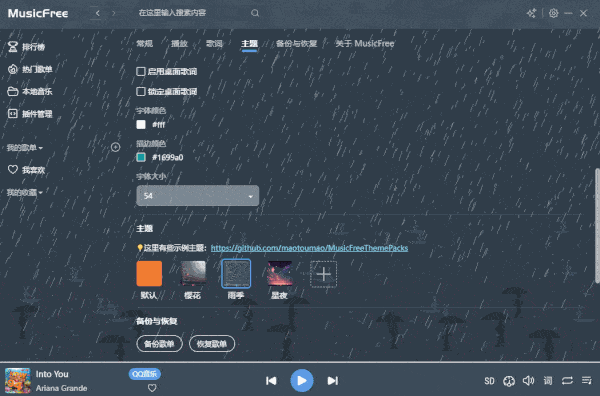Open the 热门歌单 hot playlists page

30,69
